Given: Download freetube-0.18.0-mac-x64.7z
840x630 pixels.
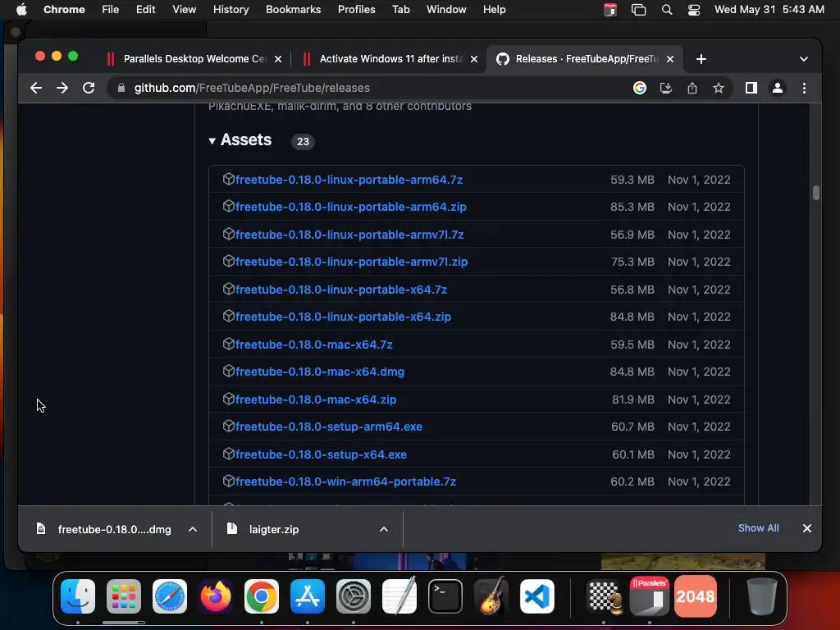Looking at the screenshot, I should (x=314, y=345).
